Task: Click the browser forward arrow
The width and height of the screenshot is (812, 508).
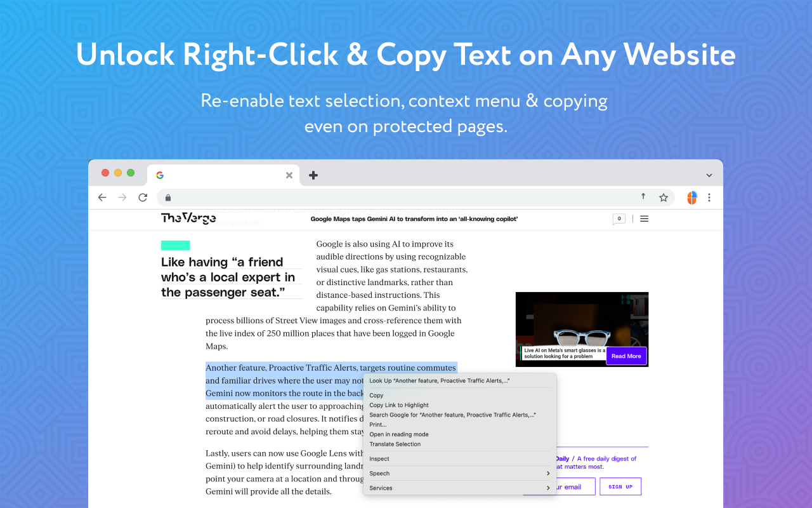Action: (122, 197)
